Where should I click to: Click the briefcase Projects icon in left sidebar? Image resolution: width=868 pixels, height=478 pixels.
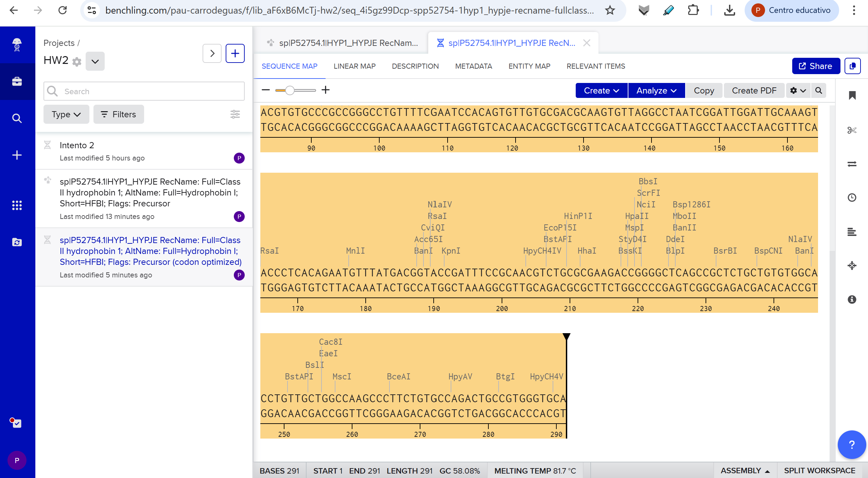[x=17, y=82]
